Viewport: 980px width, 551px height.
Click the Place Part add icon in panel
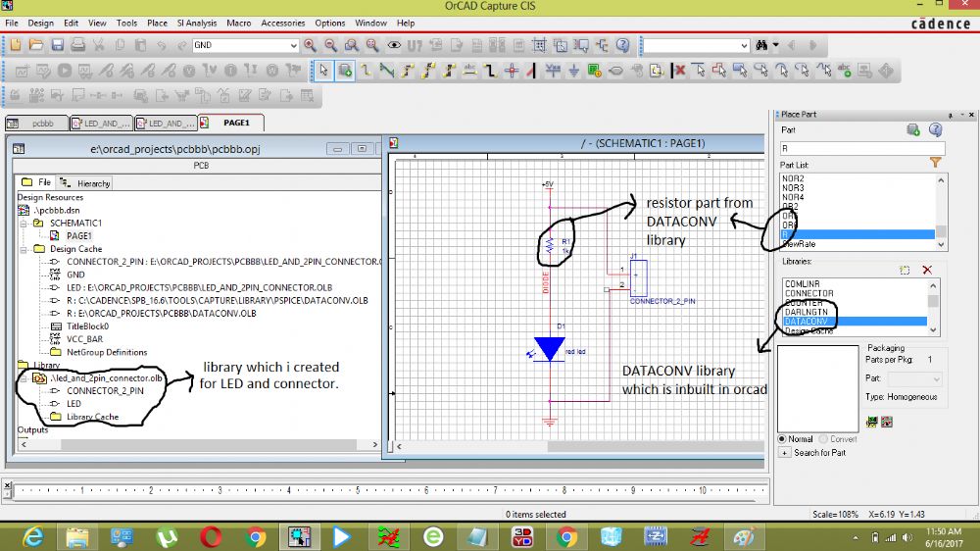click(913, 129)
